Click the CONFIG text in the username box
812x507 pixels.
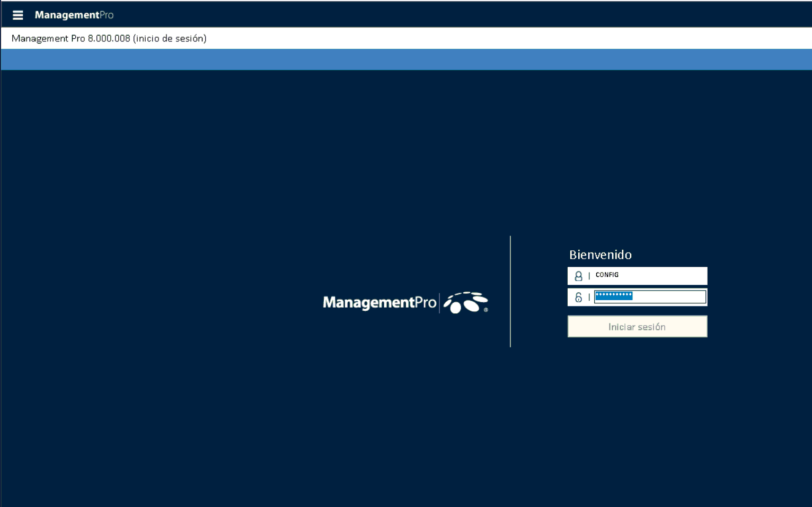(607, 275)
